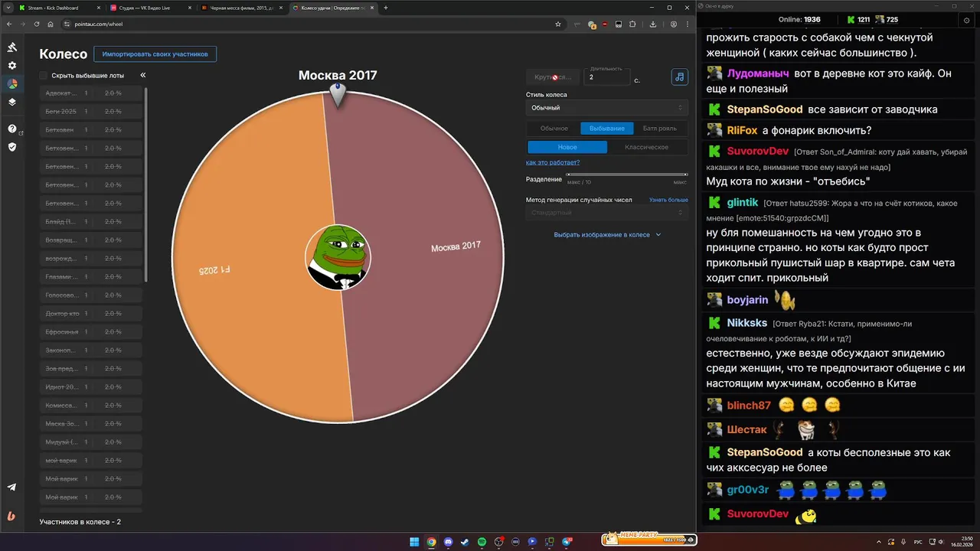Click 'RliFox' username in chat window

tap(742, 130)
